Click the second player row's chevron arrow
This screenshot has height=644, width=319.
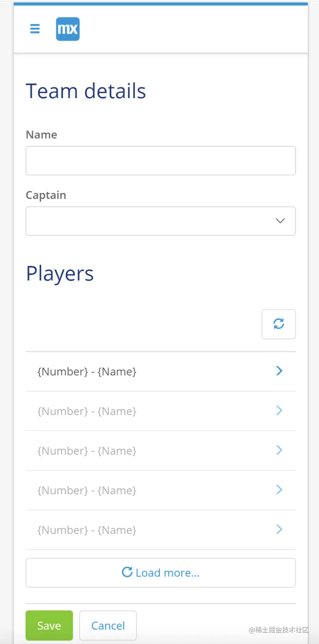click(279, 410)
